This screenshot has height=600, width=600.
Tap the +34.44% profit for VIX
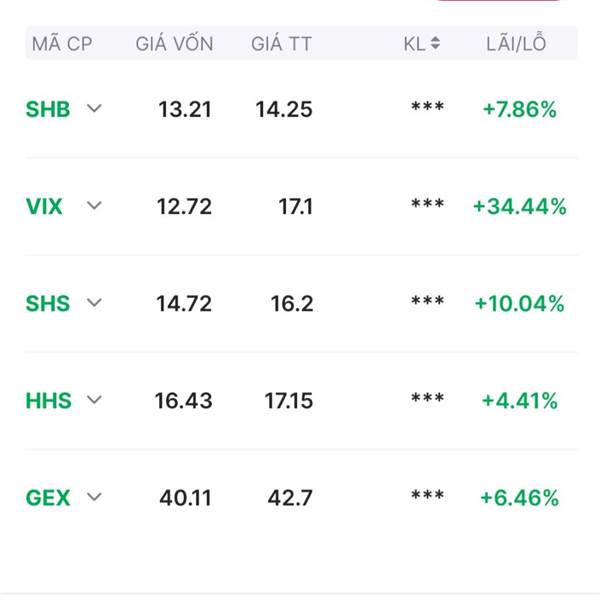click(520, 207)
